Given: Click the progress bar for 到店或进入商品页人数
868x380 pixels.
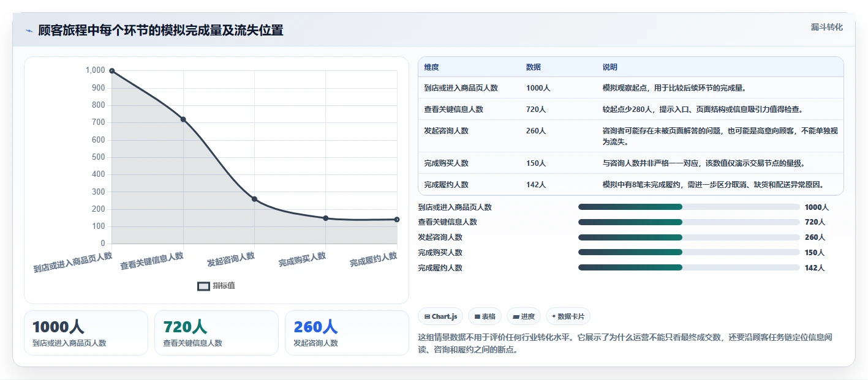Looking at the screenshot, I should coord(689,207).
